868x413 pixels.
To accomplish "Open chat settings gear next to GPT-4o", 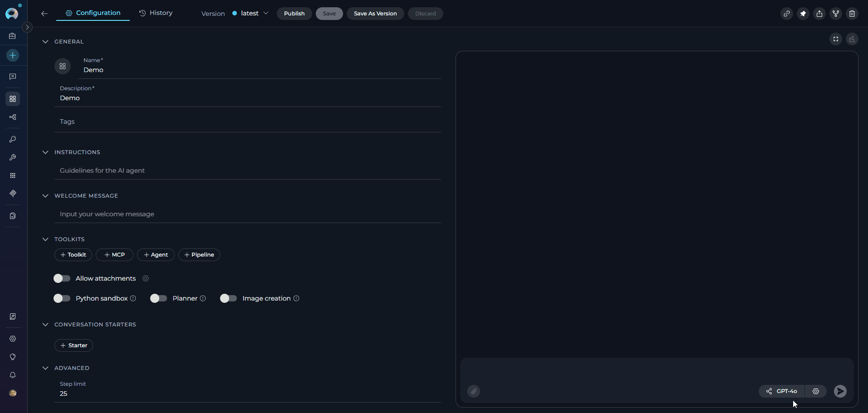I will (816, 391).
